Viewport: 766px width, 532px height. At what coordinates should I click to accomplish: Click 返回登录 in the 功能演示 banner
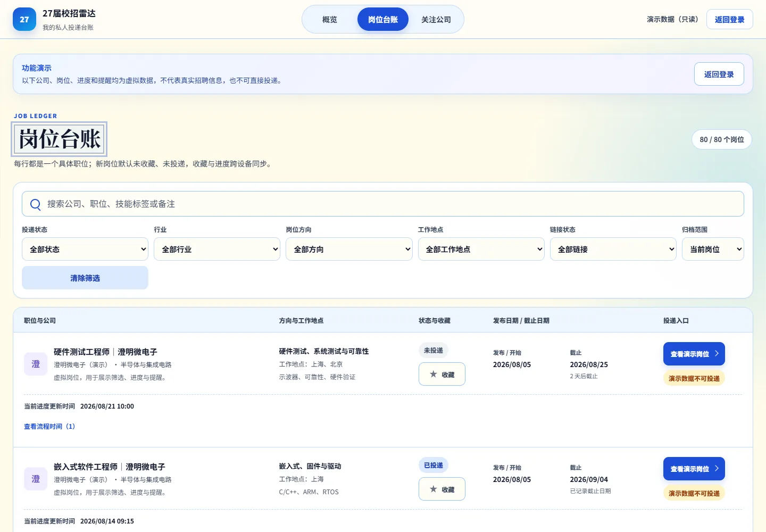pyautogui.click(x=719, y=74)
